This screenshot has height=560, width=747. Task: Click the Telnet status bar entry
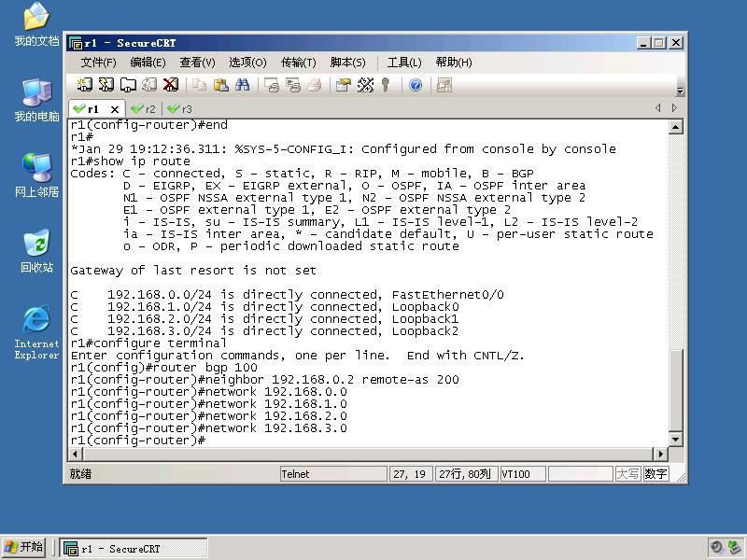coord(333,474)
